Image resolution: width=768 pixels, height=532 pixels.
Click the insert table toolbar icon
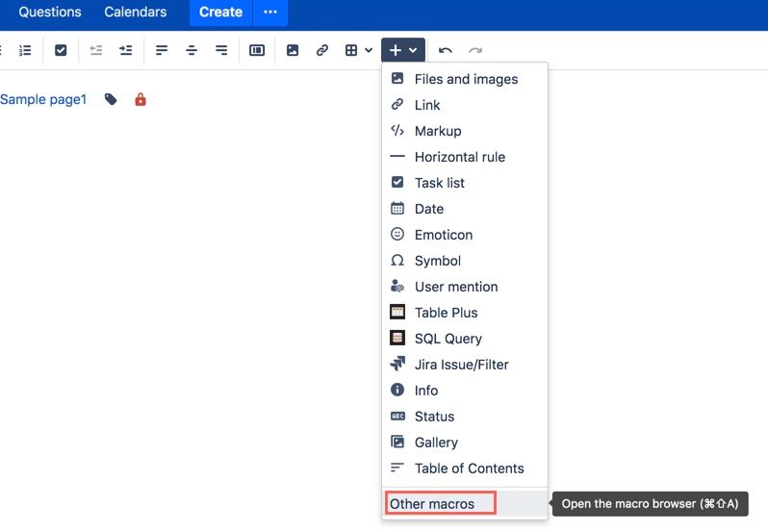351,50
